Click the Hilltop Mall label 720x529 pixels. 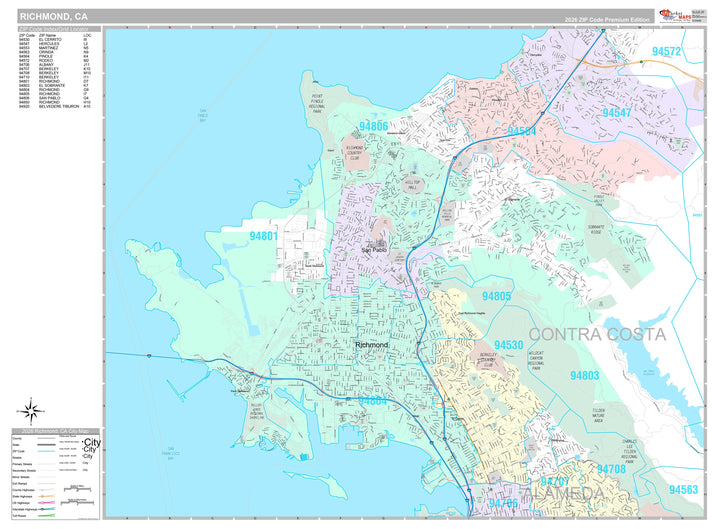(412, 185)
